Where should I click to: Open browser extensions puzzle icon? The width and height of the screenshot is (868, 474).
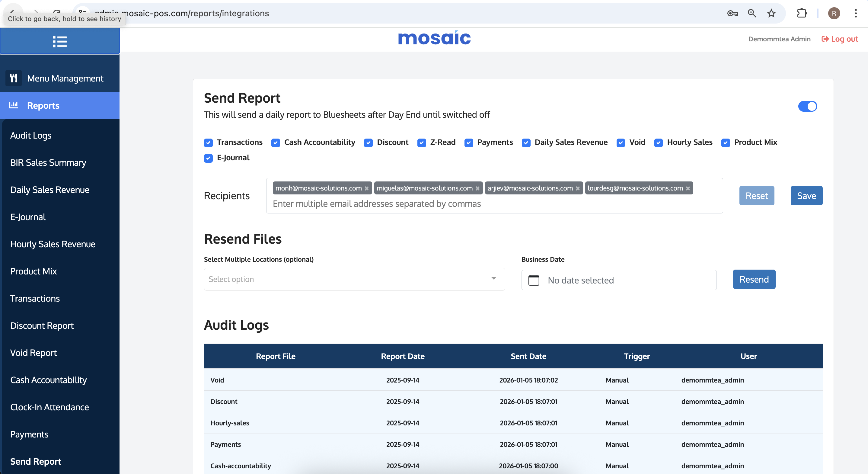pos(802,14)
